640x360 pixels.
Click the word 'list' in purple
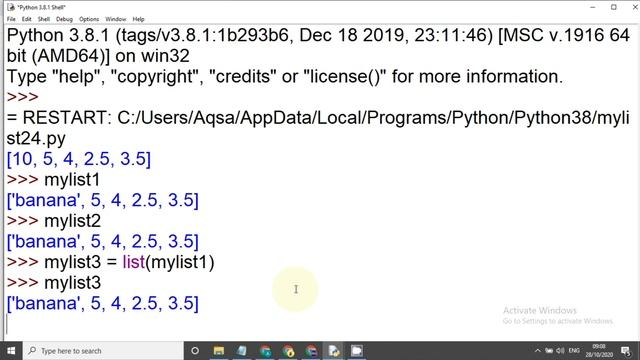[134, 262]
